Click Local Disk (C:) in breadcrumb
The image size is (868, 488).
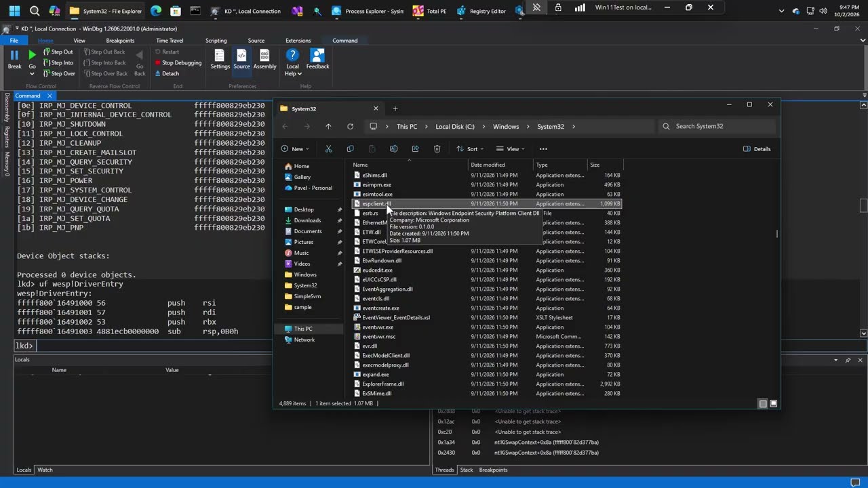click(455, 127)
